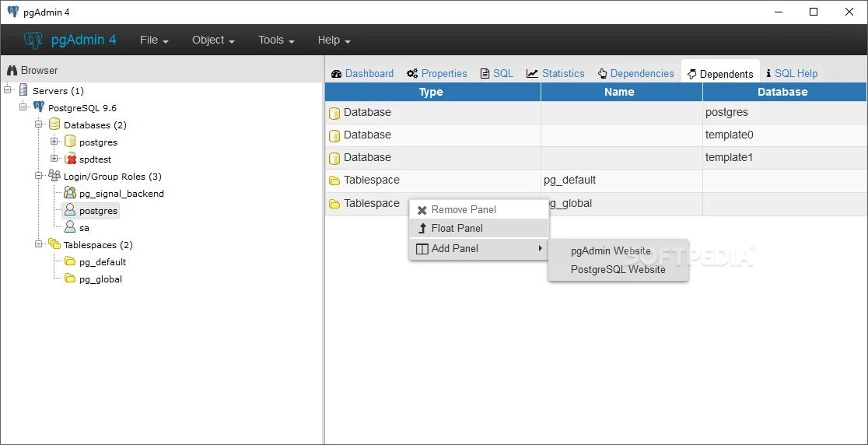Switch to the Dependencies tab

(636, 74)
